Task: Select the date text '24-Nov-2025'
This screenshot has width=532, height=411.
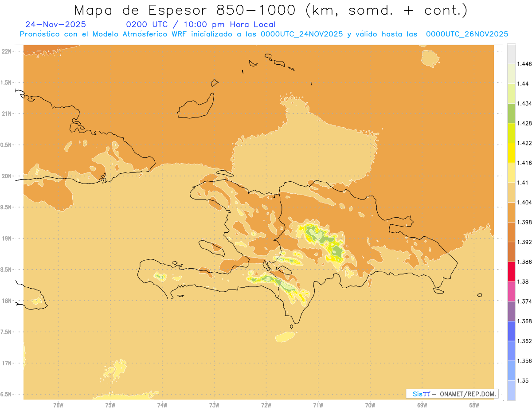Action: pyautogui.click(x=56, y=24)
